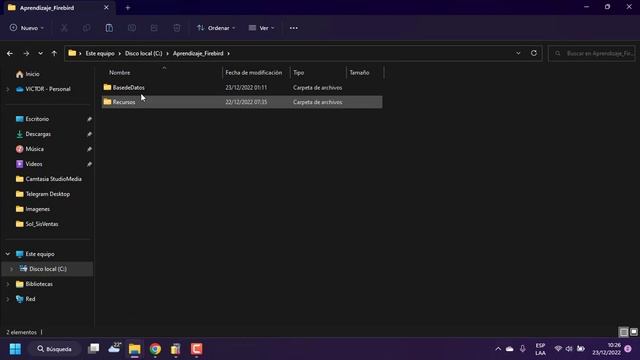
Task: Unpin icon next to Descargas
Action: point(89,134)
